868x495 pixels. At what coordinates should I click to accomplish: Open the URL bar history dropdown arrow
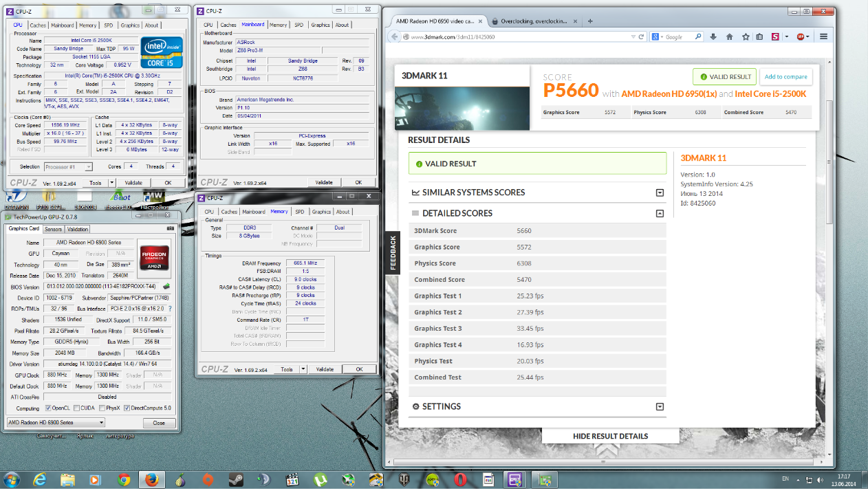tap(633, 36)
